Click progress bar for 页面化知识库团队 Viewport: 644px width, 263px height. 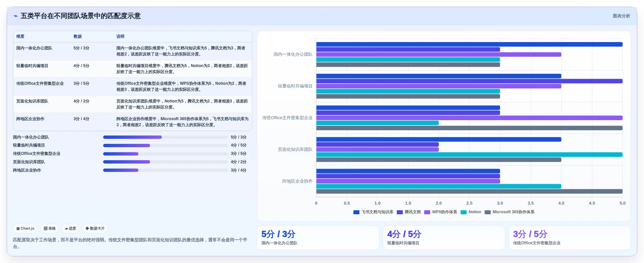click(x=166, y=162)
